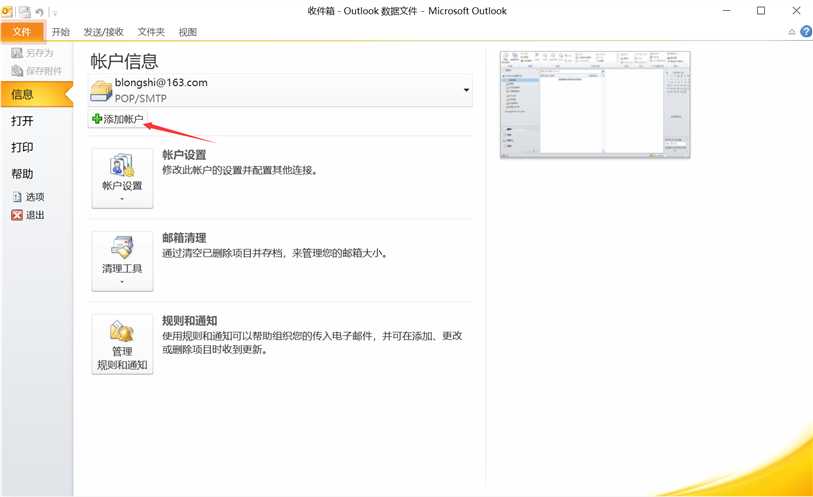Click the 邮箱清理 heading text
This screenshot has height=497, width=813.
pyautogui.click(x=184, y=238)
